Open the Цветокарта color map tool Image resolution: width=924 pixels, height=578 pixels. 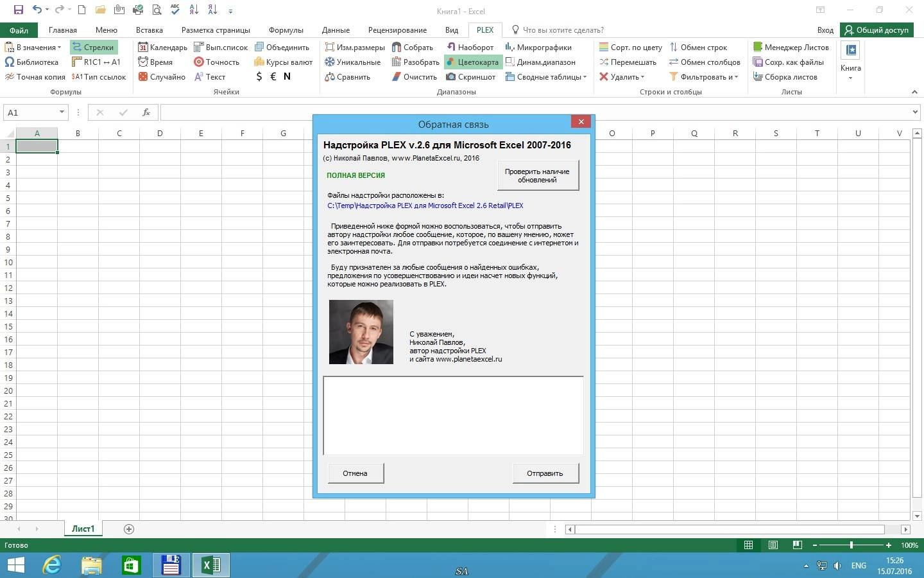pyautogui.click(x=472, y=62)
